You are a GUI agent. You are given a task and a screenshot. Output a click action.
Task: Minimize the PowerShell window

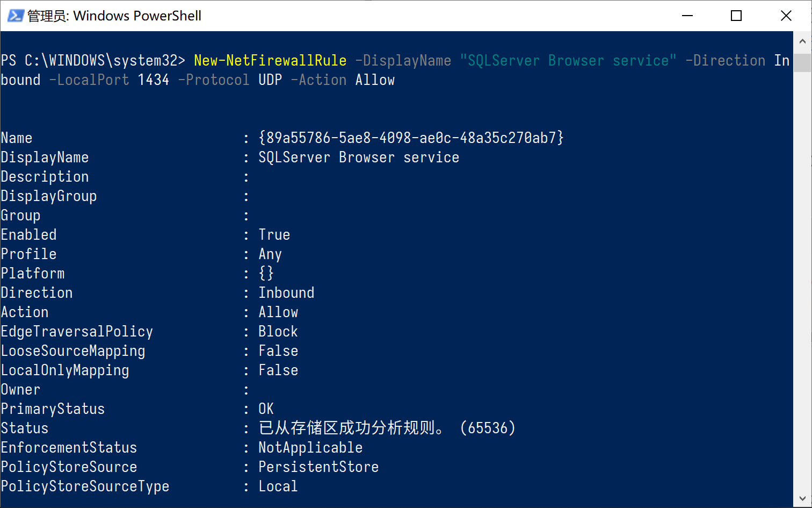pos(687,16)
